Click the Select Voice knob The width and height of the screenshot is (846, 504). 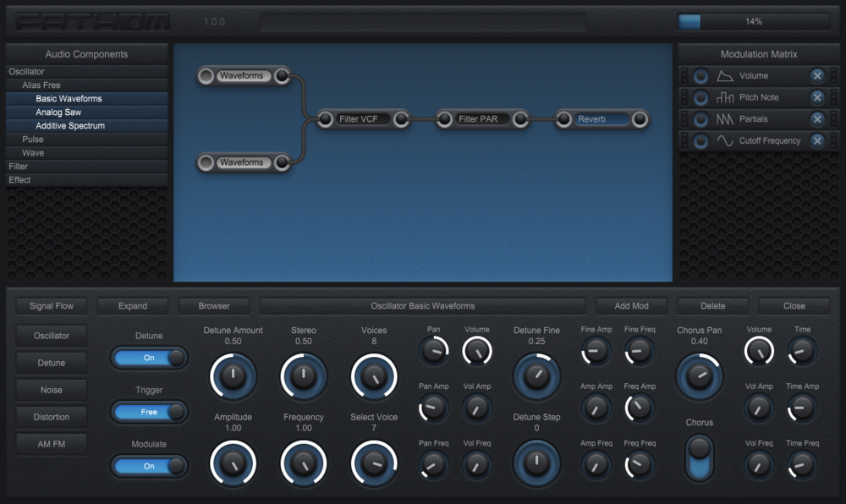point(374,463)
